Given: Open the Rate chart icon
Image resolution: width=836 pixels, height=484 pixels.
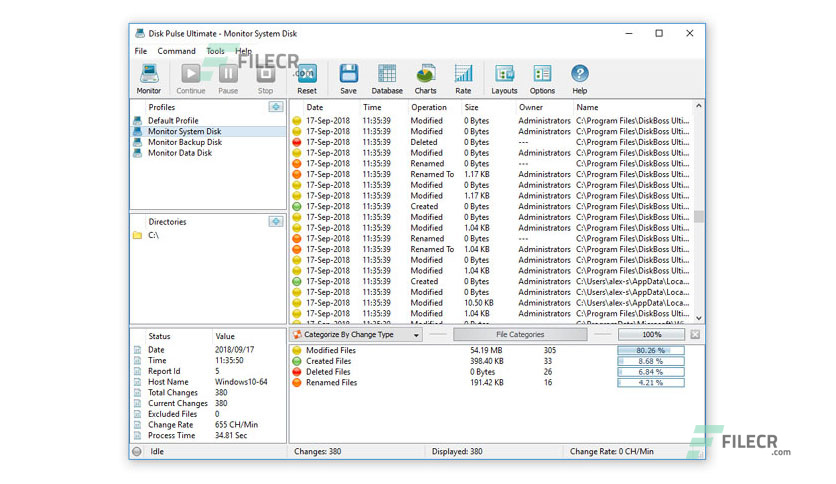Looking at the screenshot, I should (x=463, y=78).
